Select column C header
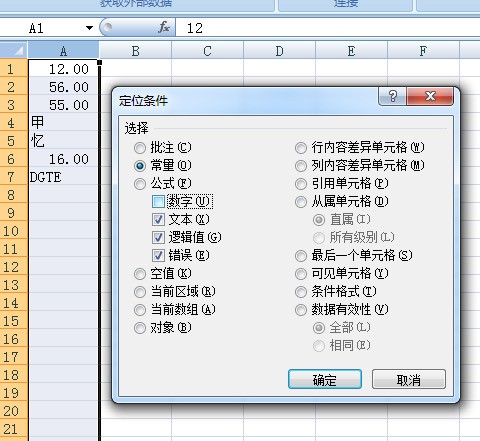 (x=207, y=51)
